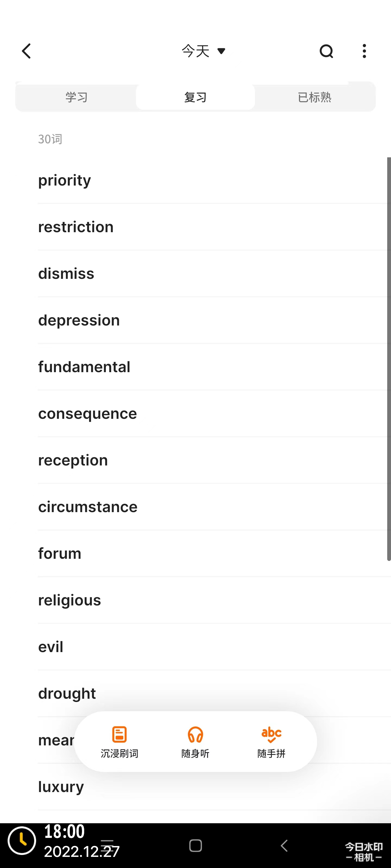
Task: Open the three-dot more options menu
Action: (x=364, y=51)
